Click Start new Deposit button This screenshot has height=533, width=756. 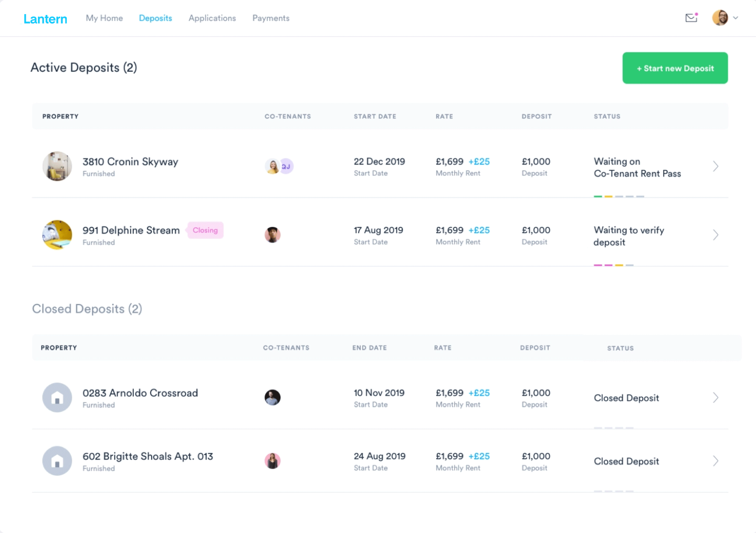click(x=675, y=68)
